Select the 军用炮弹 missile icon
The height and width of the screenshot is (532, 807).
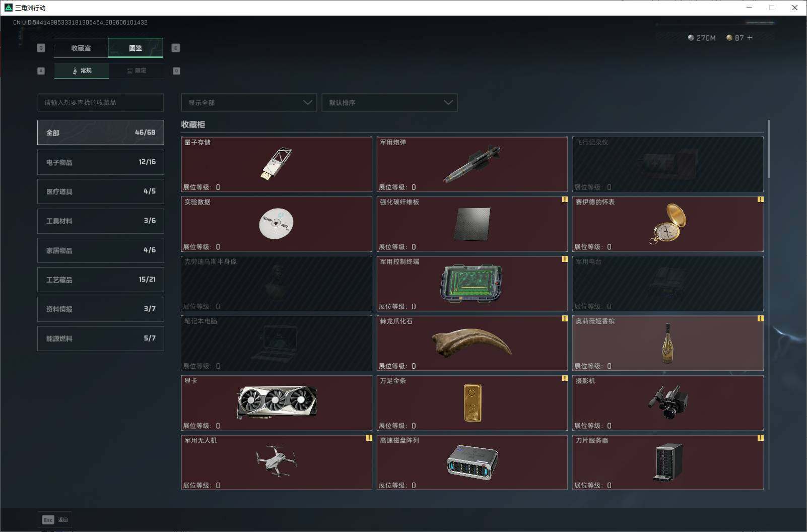472,164
